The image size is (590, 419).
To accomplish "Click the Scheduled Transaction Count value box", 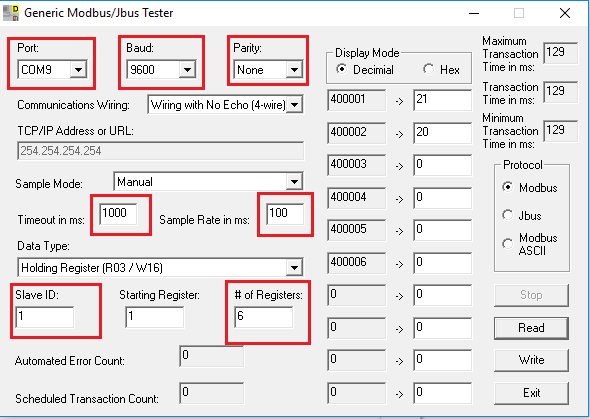I will pyautogui.click(x=211, y=393).
